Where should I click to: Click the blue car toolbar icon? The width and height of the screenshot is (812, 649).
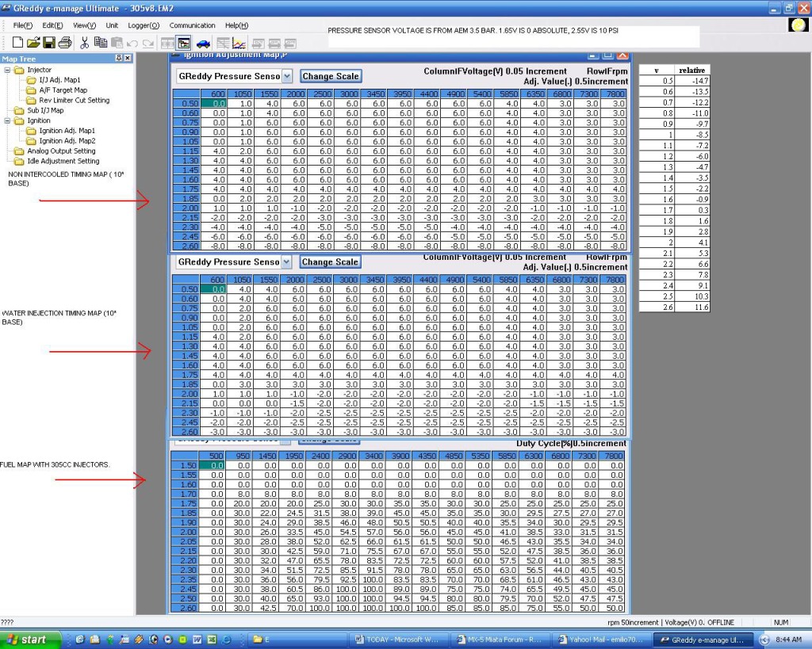coord(203,43)
